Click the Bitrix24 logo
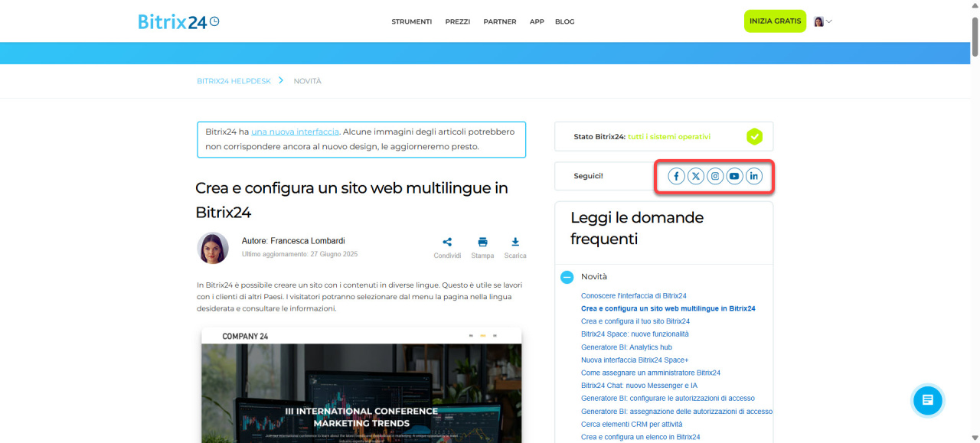Screen dimensions: 980x443 178,21
